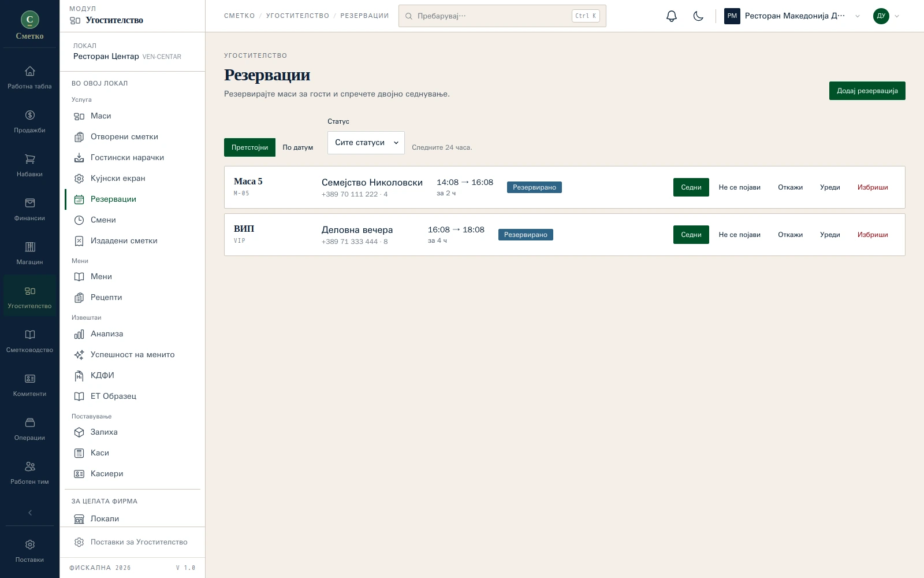The width and height of the screenshot is (924, 578).
Task: Open Смени in sidebar
Action: tap(133, 220)
